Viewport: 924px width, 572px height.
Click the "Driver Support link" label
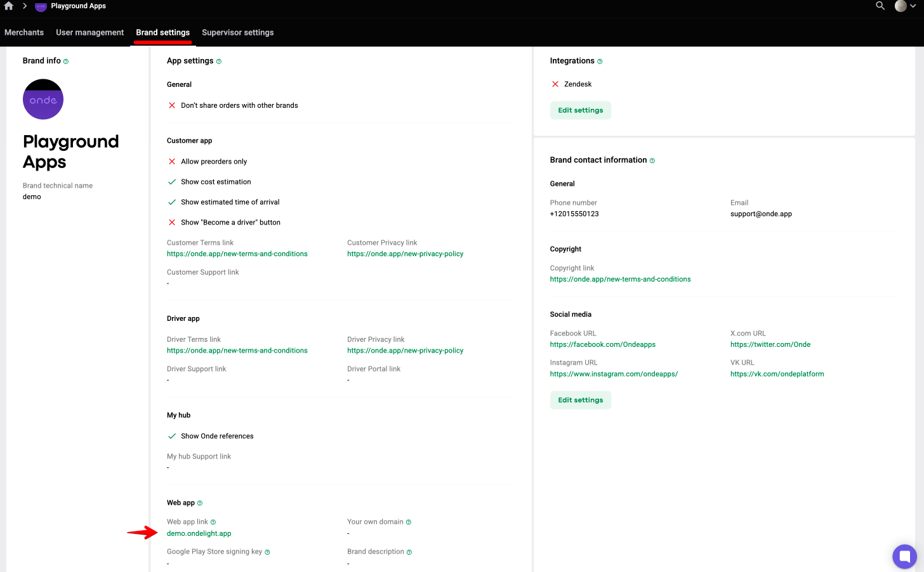tap(197, 369)
